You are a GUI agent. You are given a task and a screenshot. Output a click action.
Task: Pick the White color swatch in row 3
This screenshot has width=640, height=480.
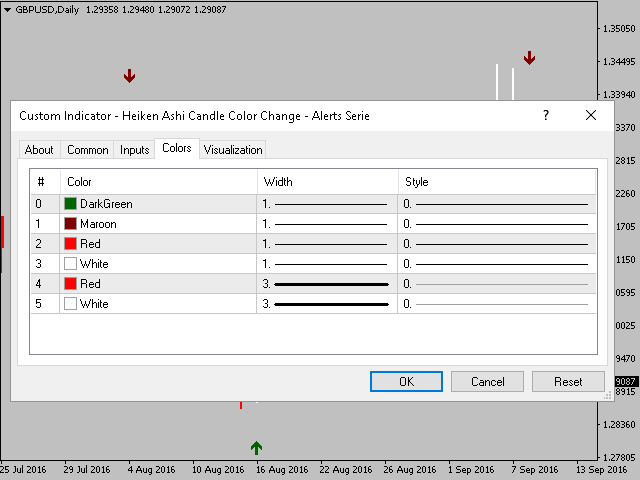tap(71, 264)
